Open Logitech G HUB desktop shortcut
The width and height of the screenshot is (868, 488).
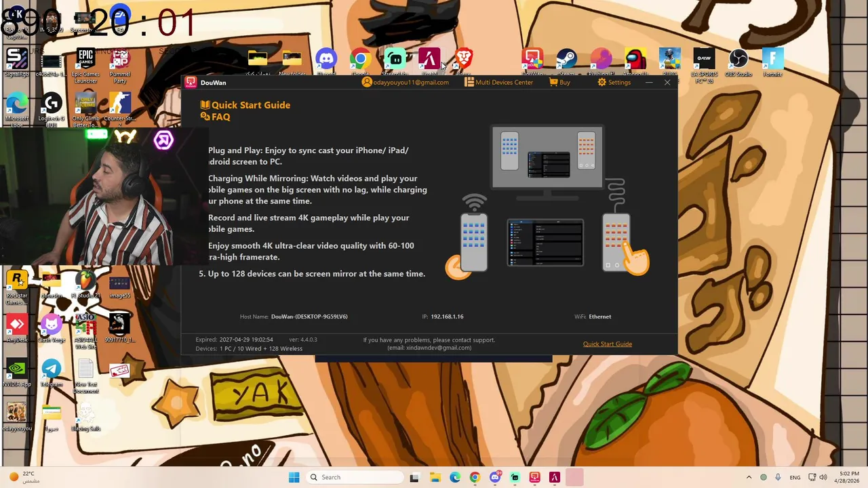coord(52,110)
